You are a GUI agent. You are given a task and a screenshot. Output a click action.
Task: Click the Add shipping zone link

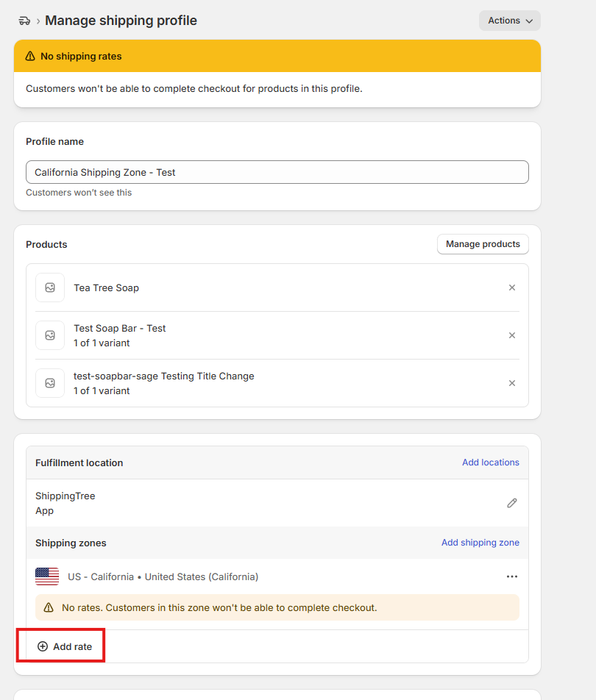(x=480, y=543)
